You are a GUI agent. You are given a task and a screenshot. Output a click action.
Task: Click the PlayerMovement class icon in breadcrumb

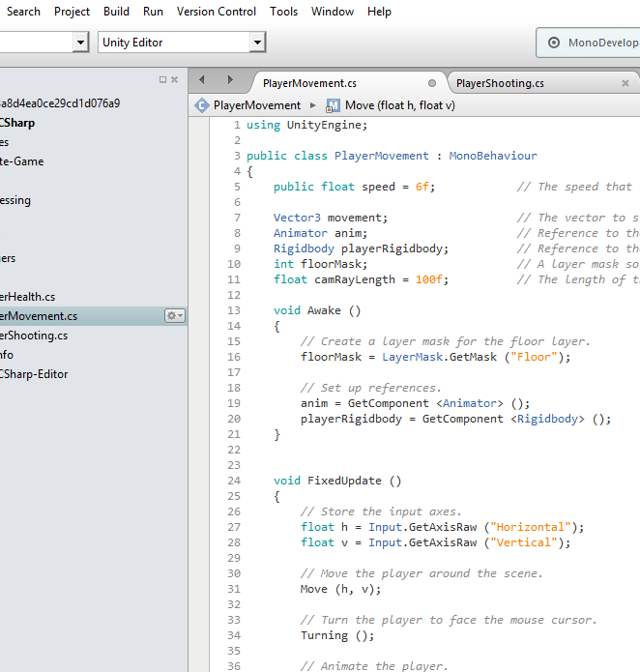click(x=201, y=105)
